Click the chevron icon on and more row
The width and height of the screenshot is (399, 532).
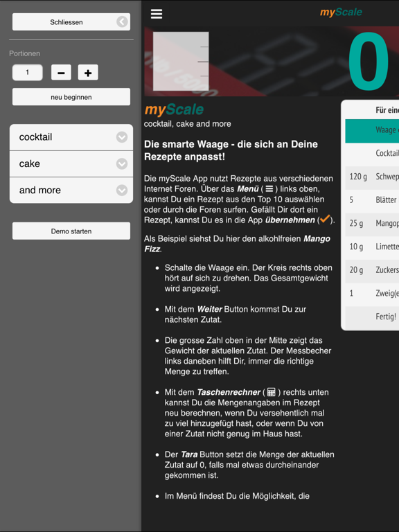tap(122, 190)
